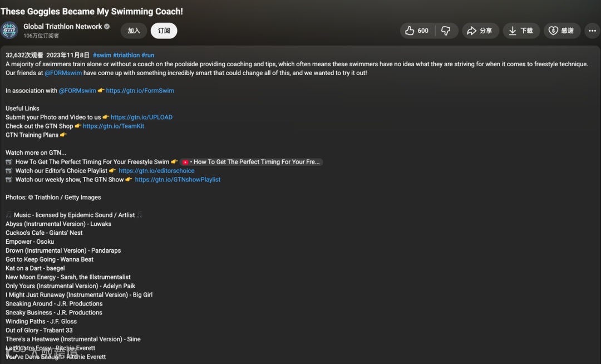Viewport: 601px width, 364px height.
Task: Open the share (分享) button
Action: [480, 31]
